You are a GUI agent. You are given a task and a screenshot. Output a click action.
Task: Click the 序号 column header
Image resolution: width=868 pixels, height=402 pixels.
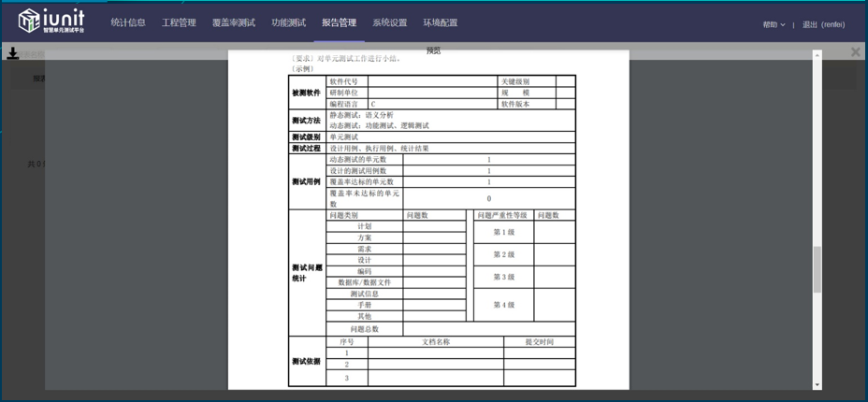point(347,342)
